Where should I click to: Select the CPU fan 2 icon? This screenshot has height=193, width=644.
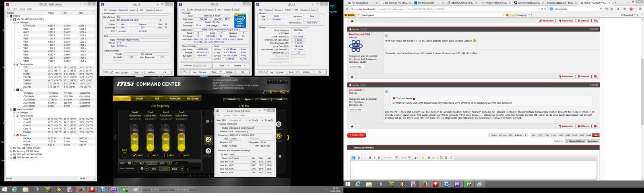(x=208, y=151)
